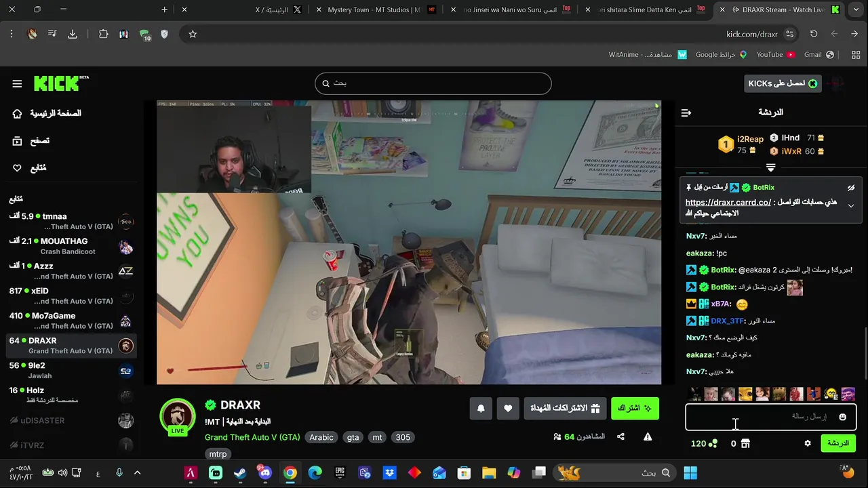Reload the page

pos(814,34)
